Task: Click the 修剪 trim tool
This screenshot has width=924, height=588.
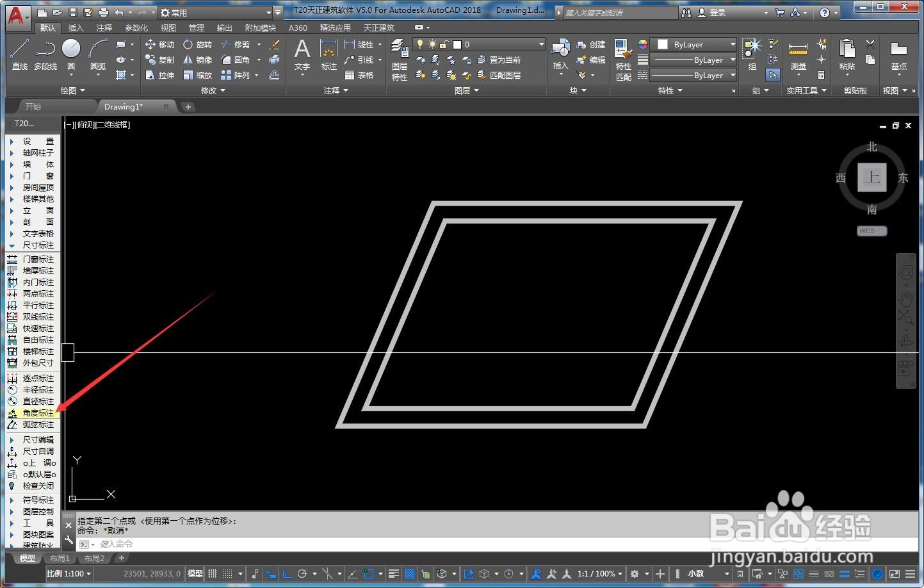Action: (235, 44)
